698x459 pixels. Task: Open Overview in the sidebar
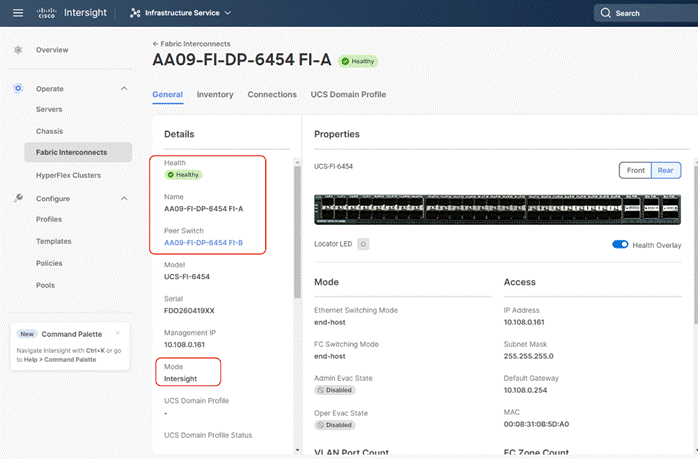coord(52,50)
